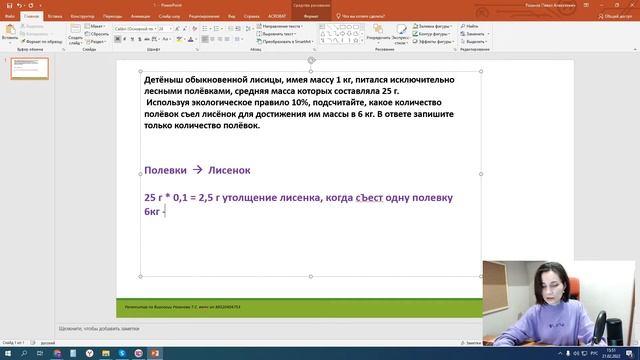This screenshot has height=360, width=640.
Task: Click notes field below slide
Action: coord(269,329)
